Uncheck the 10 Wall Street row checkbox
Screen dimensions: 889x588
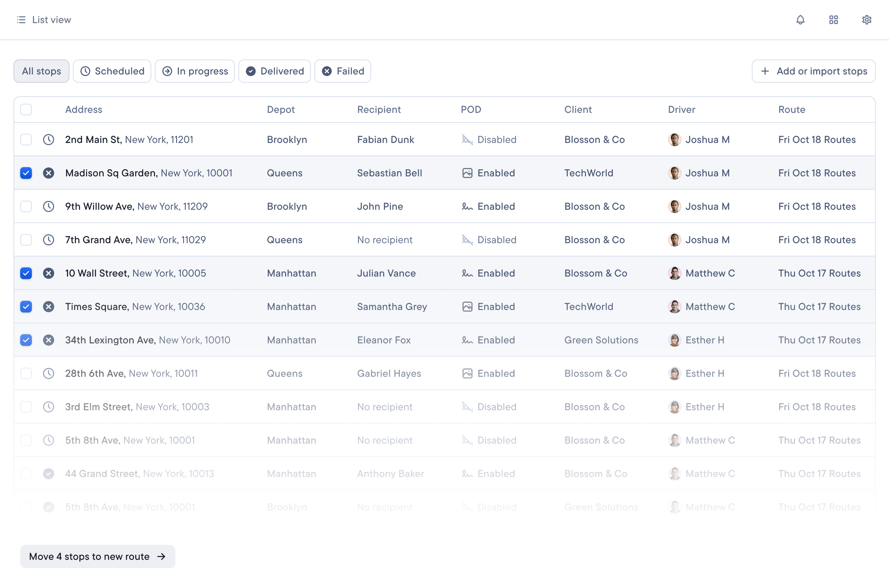coord(26,273)
